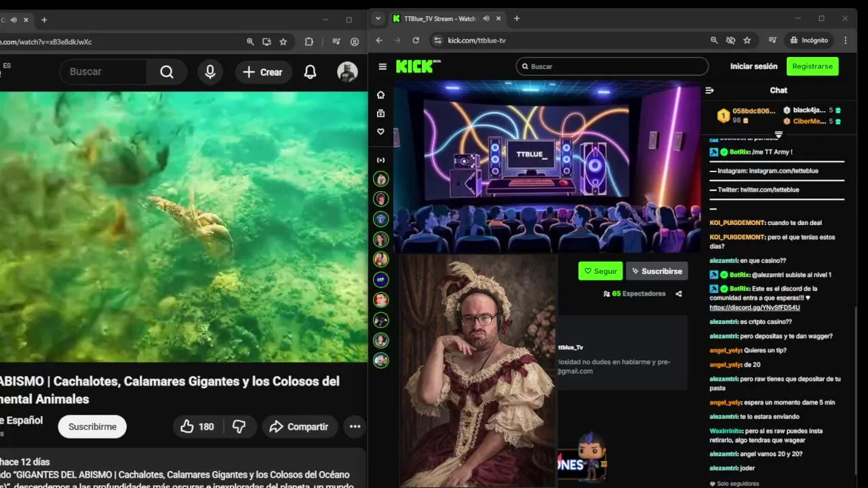Open the discord.gg/YNvSfFD54U link in chat

755,308
